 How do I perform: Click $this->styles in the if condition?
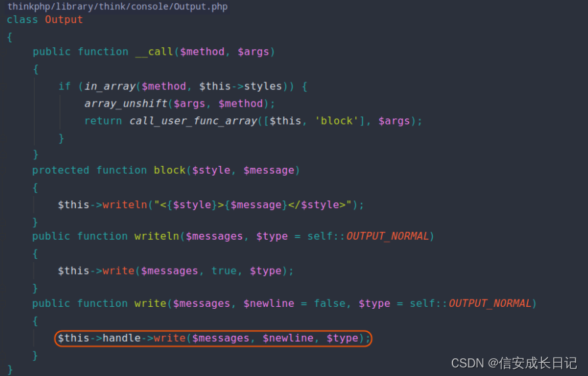[x=240, y=86]
